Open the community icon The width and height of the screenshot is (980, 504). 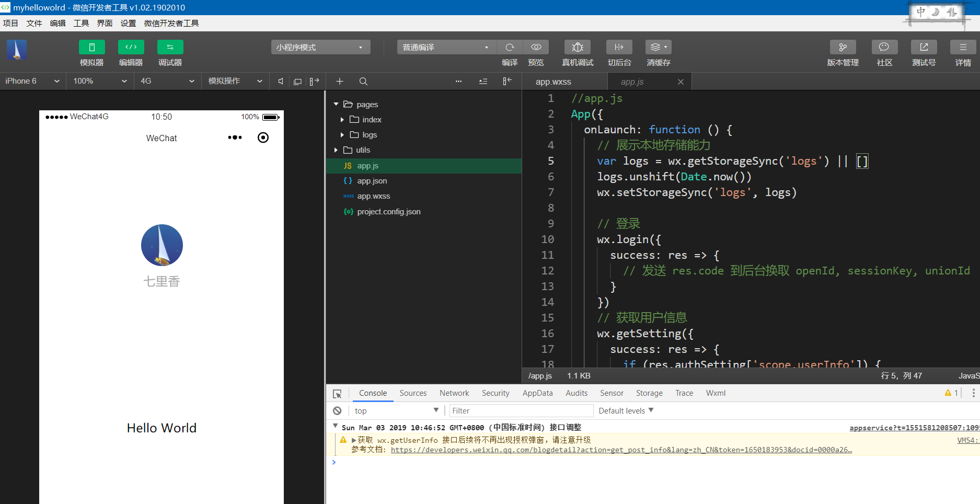tap(885, 47)
